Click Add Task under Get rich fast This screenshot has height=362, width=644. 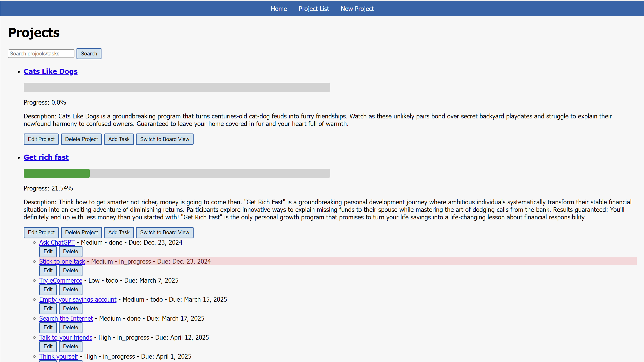click(119, 232)
